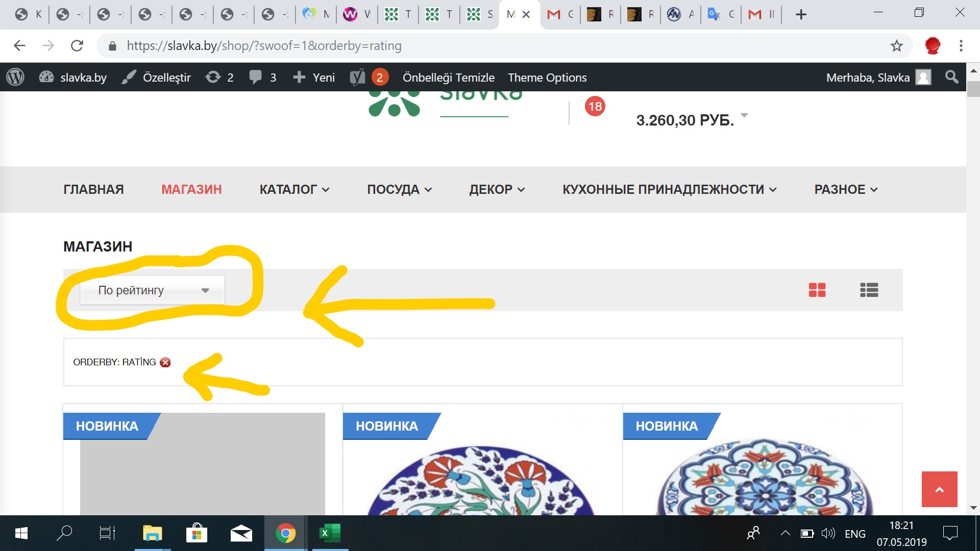Open slavka.by dashboard link in admin bar
The height and width of the screenshot is (551, 980).
[73, 78]
